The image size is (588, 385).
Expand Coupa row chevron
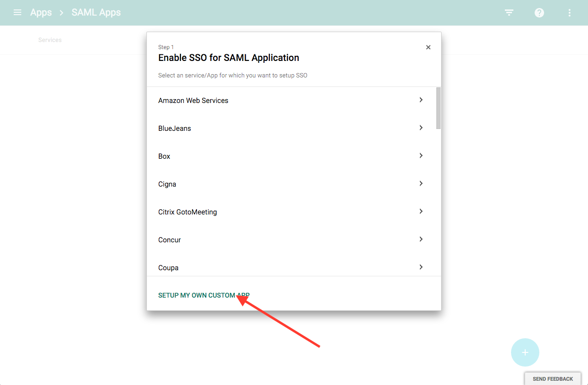click(x=421, y=267)
